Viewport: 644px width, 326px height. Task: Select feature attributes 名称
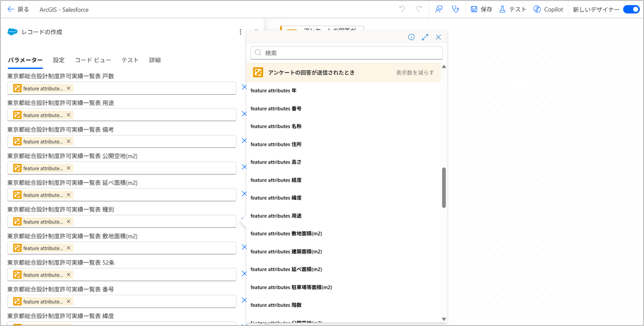pyautogui.click(x=276, y=126)
